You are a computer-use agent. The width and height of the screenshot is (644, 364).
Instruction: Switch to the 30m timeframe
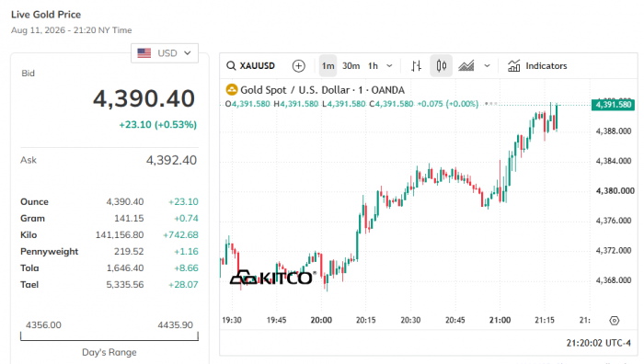[x=351, y=65]
